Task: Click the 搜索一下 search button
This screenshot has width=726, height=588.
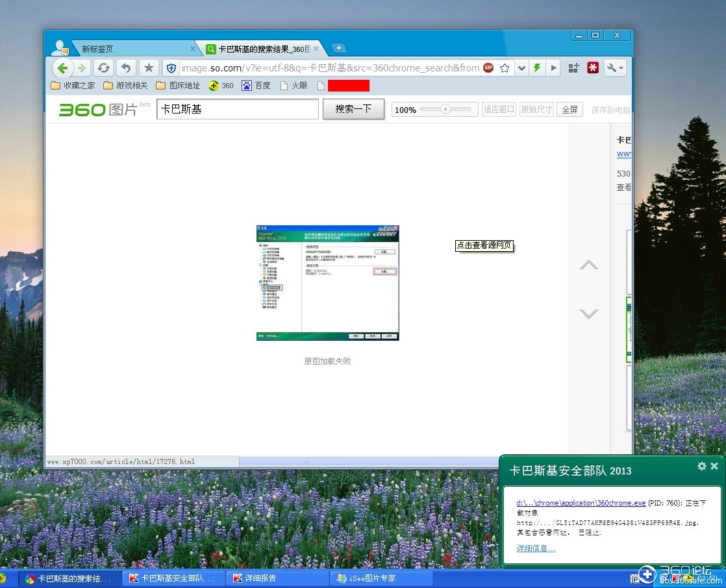Action: click(353, 109)
